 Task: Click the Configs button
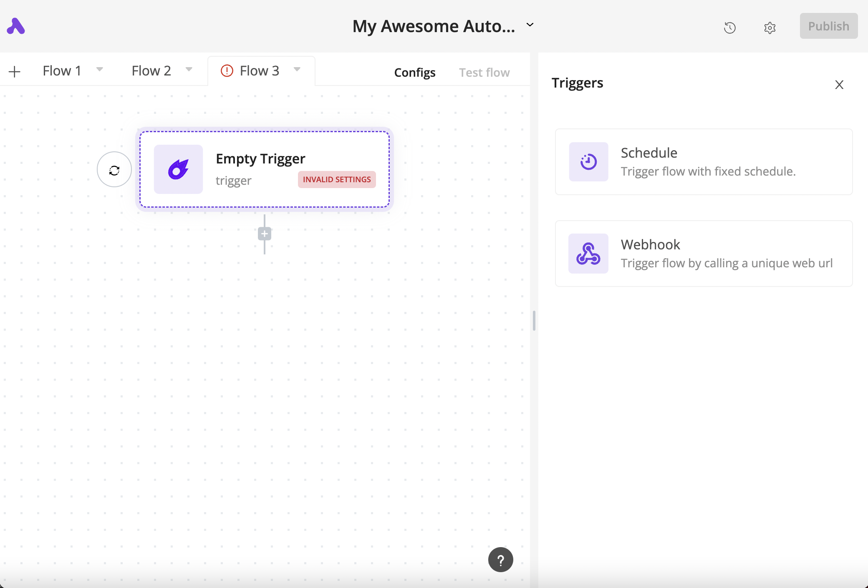(414, 73)
